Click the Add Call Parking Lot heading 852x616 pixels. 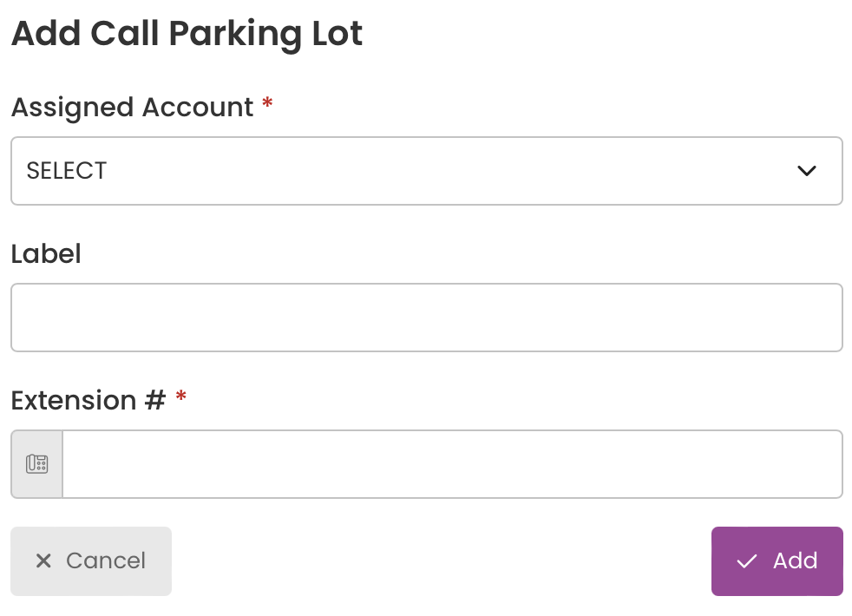[187, 34]
